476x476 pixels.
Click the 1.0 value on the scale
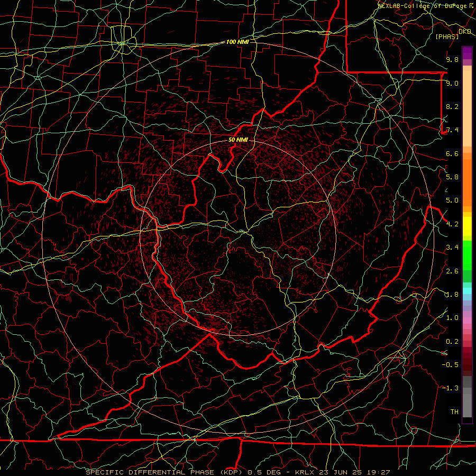coord(452,318)
